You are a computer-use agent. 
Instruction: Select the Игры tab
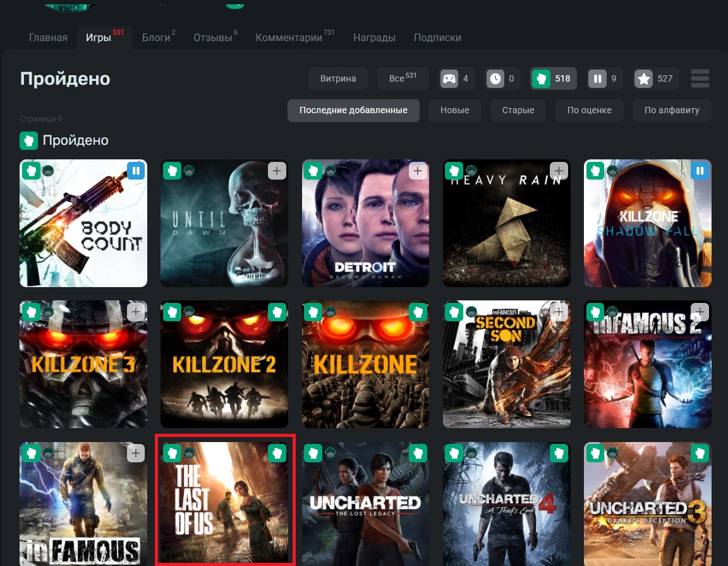pyautogui.click(x=104, y=38)
